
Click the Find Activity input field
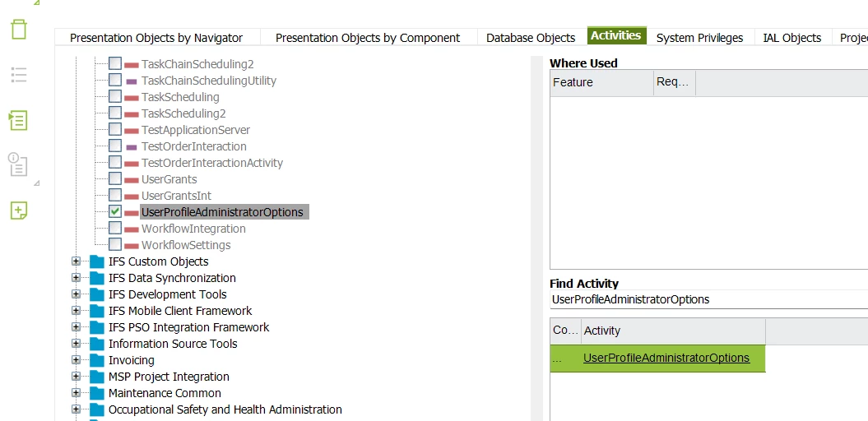pyautogui.click(x=708, y=299)
